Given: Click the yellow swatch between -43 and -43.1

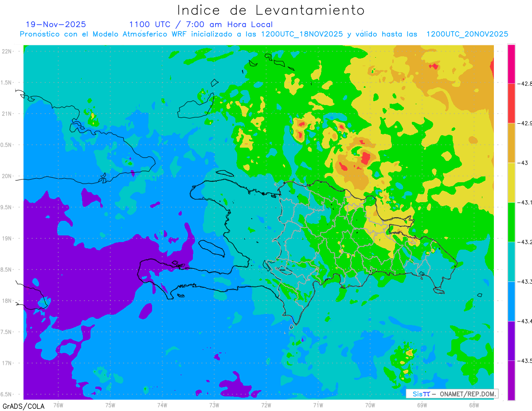Looking at the screenshot, I should pos(511,183).
